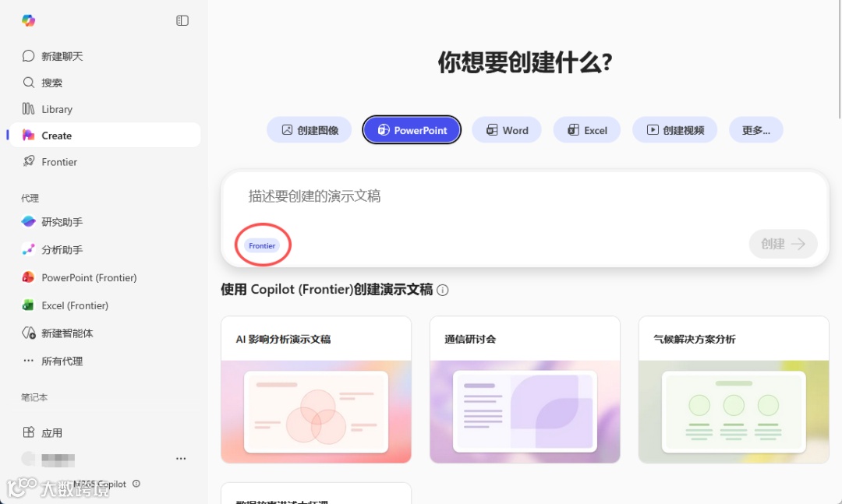
Task: Collapse the sidebar with panel toggle icon
Action: [x=182, y=20]
